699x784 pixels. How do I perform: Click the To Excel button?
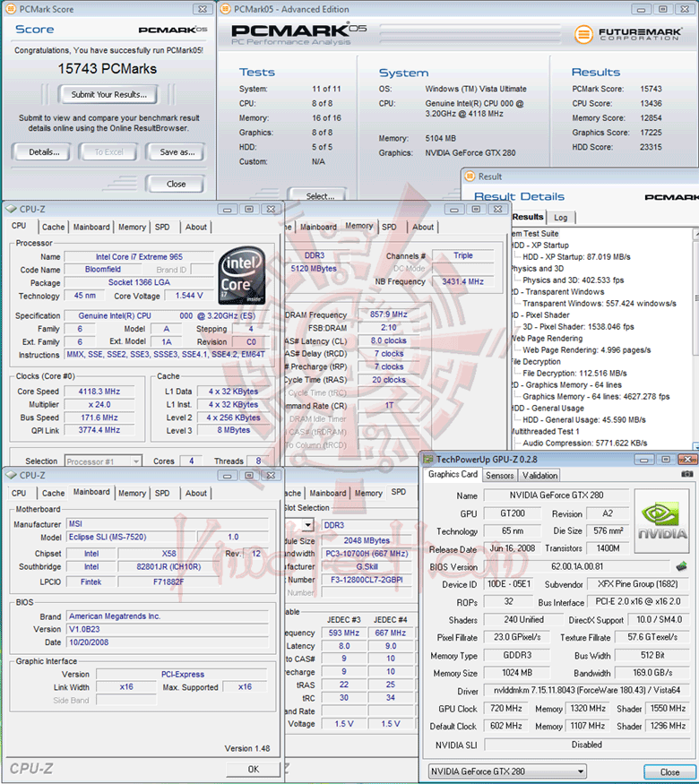coord(108,152)
